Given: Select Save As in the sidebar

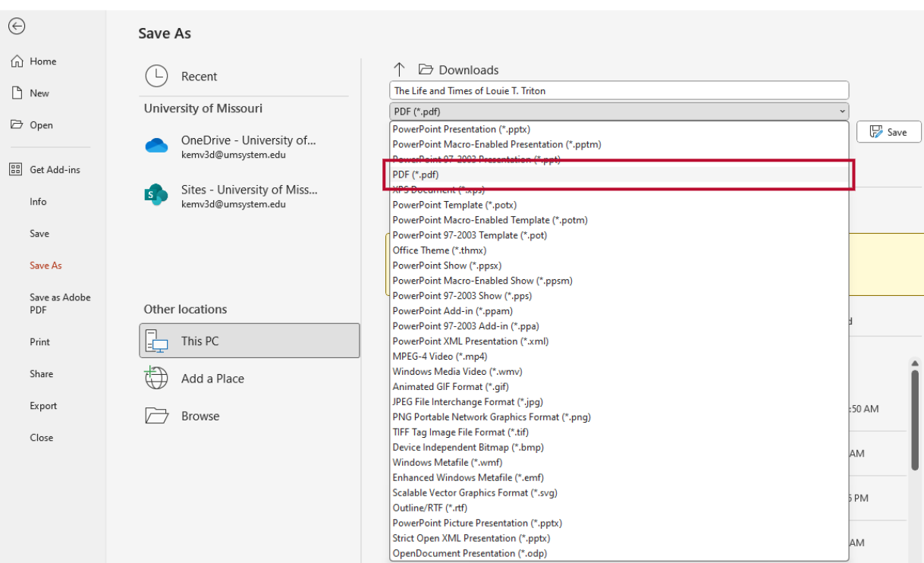Looking at the screenshot, I should click(x=46, y=266).
